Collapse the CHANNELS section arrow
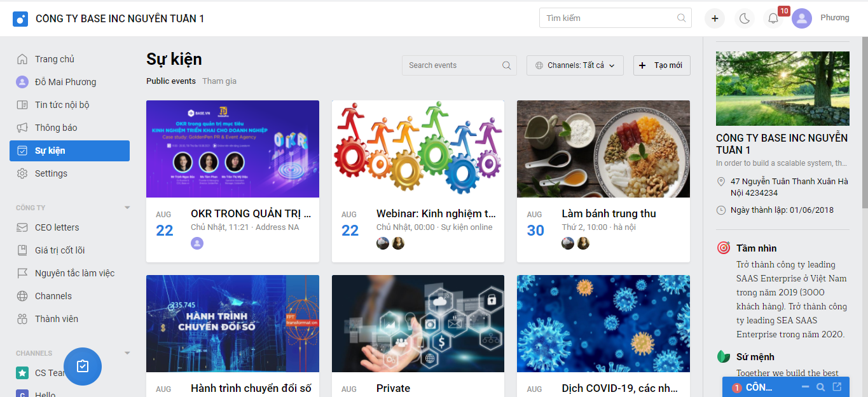This screenshot has width=868, height=397. 127,353
